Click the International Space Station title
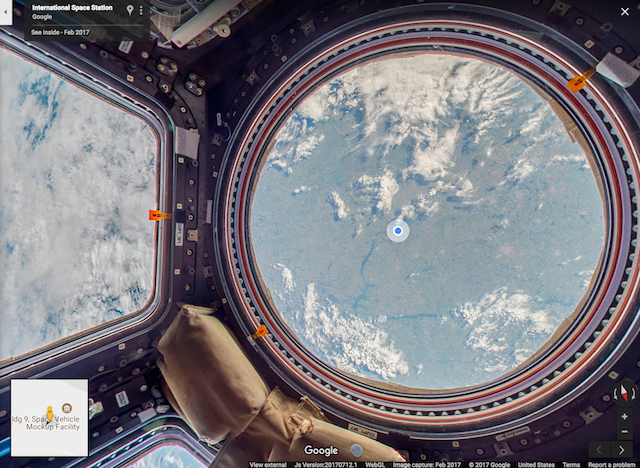The width and height of the screenshot is (640, 468). click(72, 8)
